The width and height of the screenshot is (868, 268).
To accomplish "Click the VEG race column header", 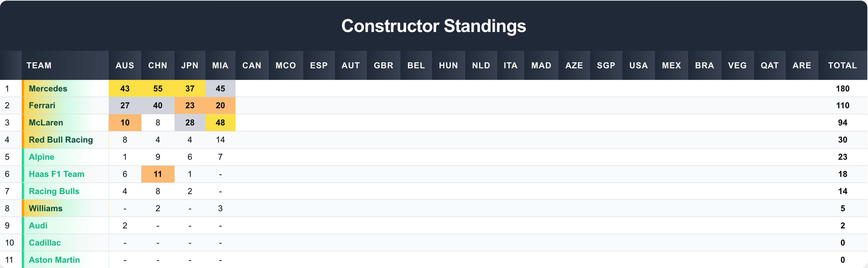I will tap(737, 65).
